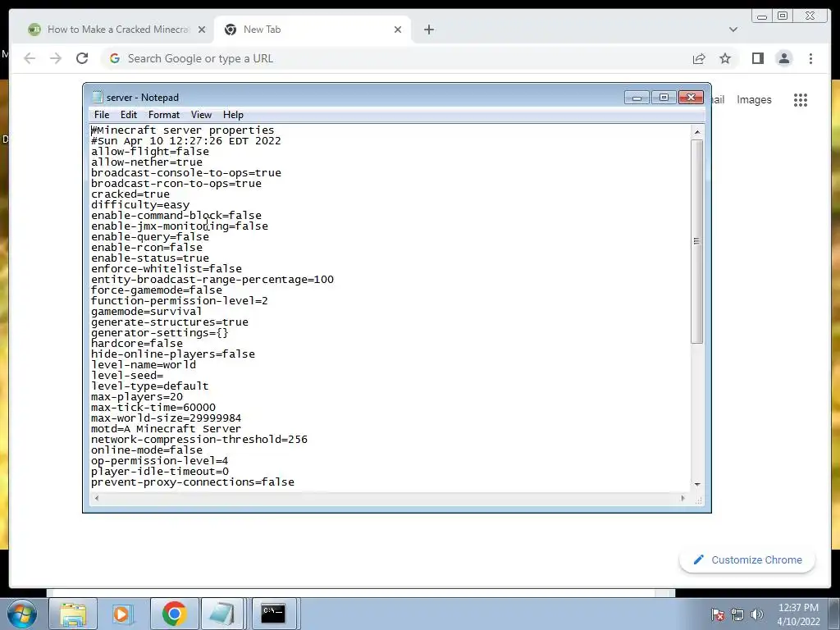This screenshot has width=840, height=630.
Task: Open the Notepad Format menu
Action: coord(164,115)
